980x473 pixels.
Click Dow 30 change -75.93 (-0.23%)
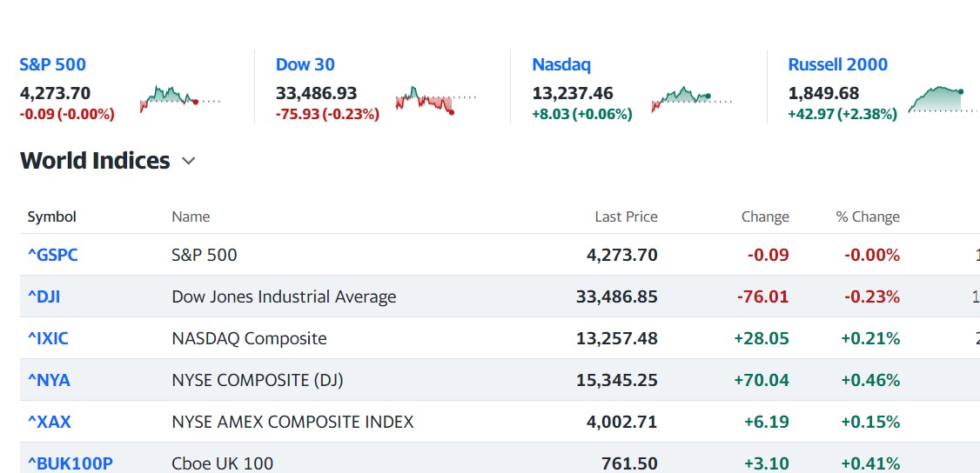(327, 114)
